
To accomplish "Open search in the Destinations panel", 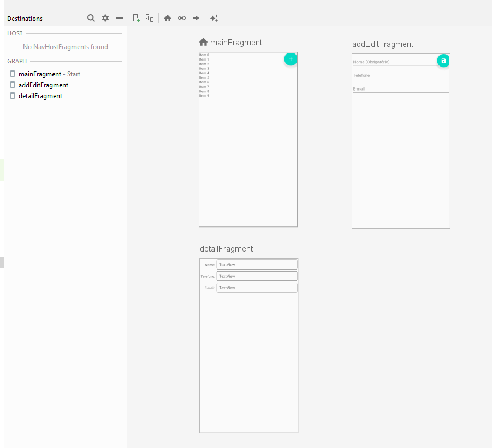I will coord(91,18).
